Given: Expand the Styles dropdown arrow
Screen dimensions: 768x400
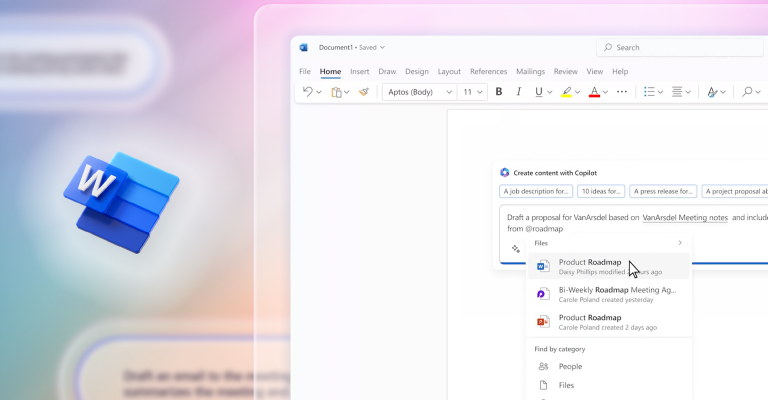Looking at the screenshot, I should coord(723,92).
